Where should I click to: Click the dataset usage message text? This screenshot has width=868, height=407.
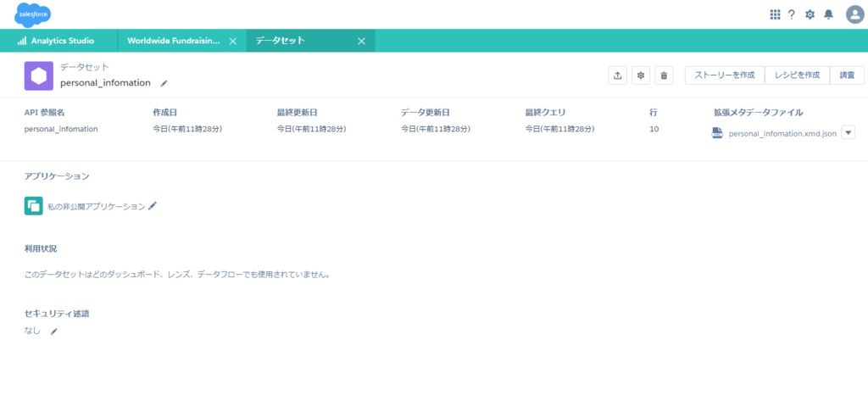178,274
